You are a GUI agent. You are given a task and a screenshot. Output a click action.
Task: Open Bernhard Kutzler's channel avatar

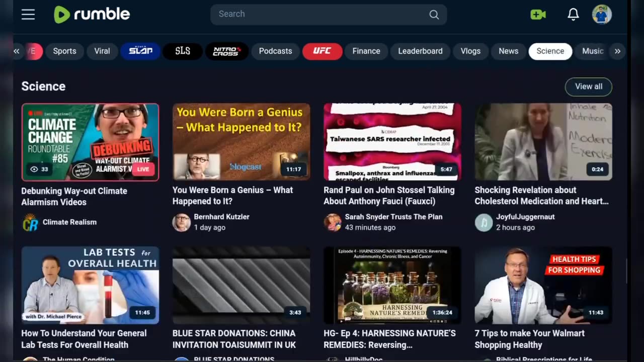tap(181, 222)
